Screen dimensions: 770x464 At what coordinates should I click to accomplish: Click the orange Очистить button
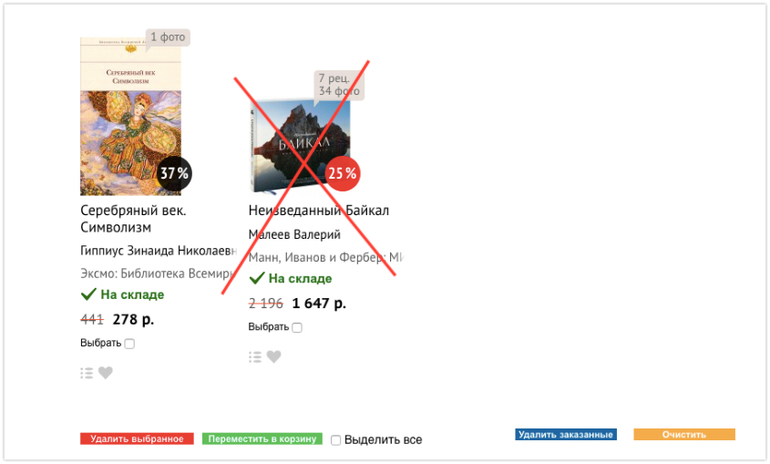click(684, 435)
